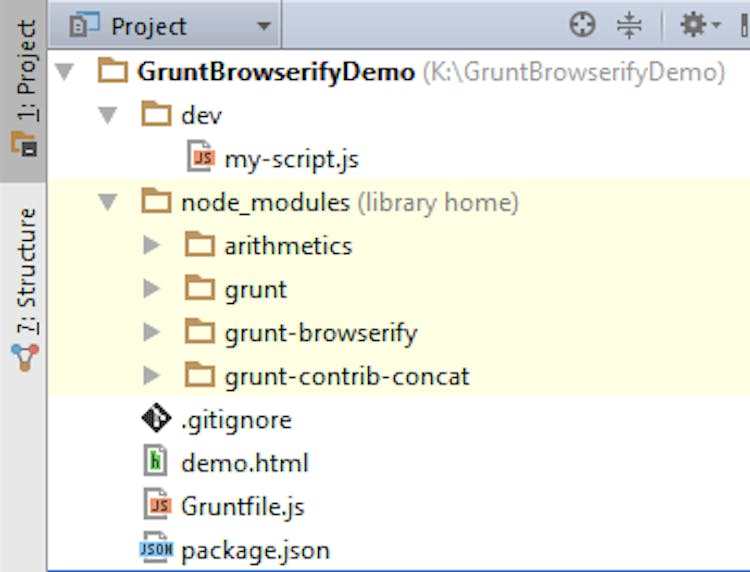Select the .gitignore file name
Image resolution: width=750 pixels, height=572 pixels.
[236, 421]
